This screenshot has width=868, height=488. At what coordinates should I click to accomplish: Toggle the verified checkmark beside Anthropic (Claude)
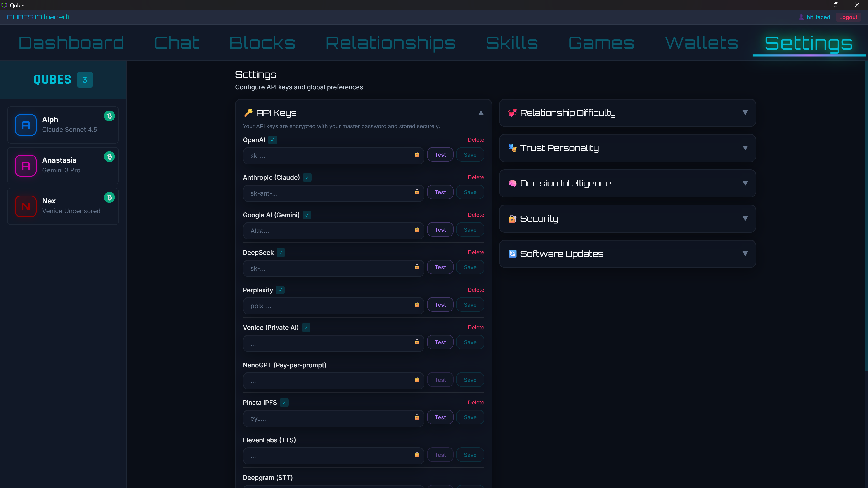coord(307,177)
